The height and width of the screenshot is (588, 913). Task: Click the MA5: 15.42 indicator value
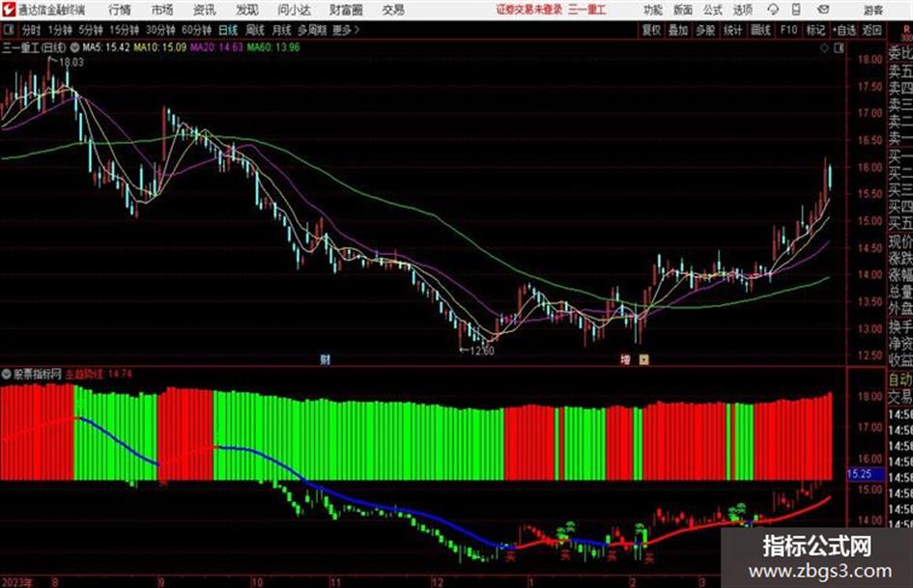click(106, 47)
